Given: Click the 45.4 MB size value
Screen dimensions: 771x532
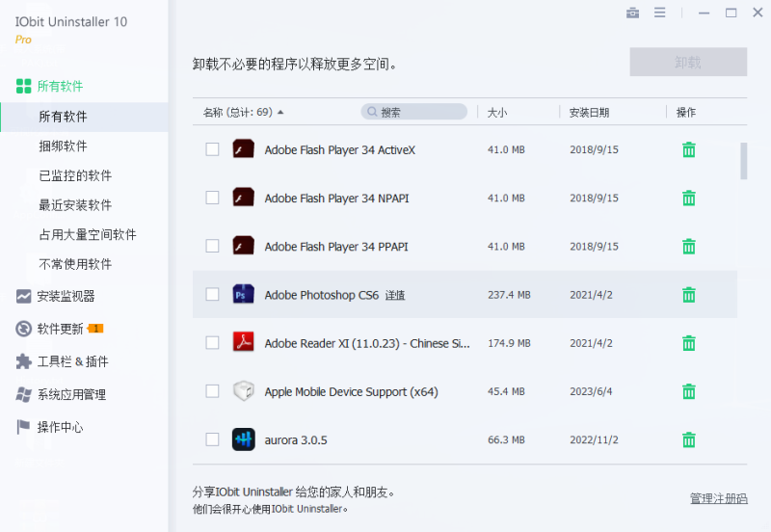Looking at the screenshot, I should (506, 391).
